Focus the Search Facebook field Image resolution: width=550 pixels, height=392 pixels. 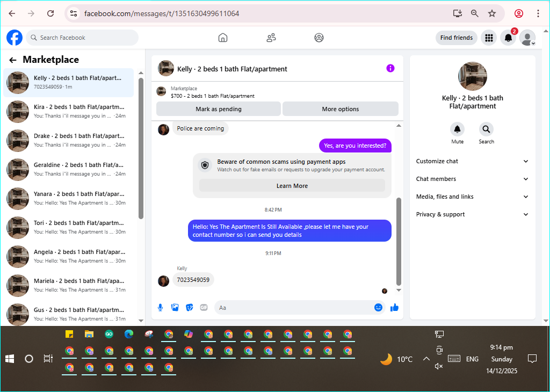(x=82, y=38)
